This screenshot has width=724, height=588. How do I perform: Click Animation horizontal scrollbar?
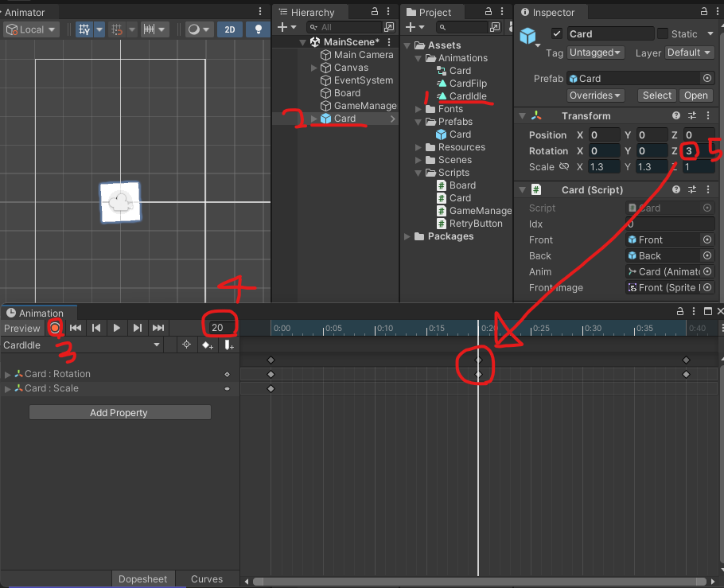pyautogui.click(x=480, y=582)
